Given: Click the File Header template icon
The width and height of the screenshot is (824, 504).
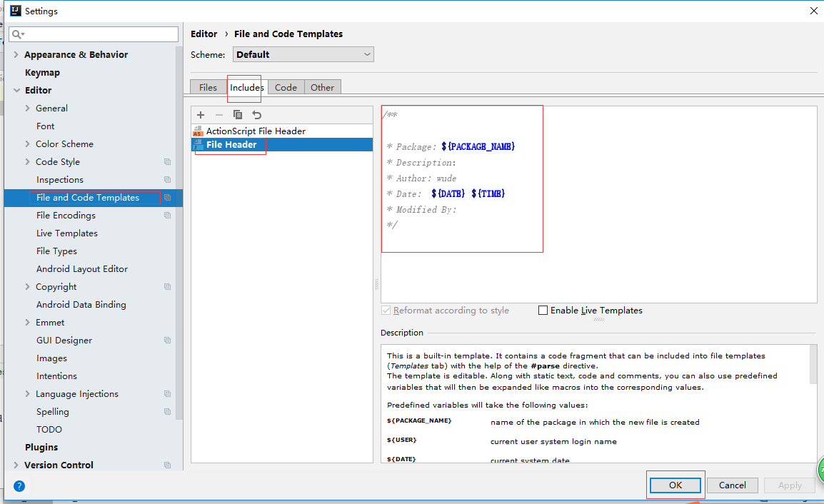Looking at the screenshot, I should (x=198, y=144).
